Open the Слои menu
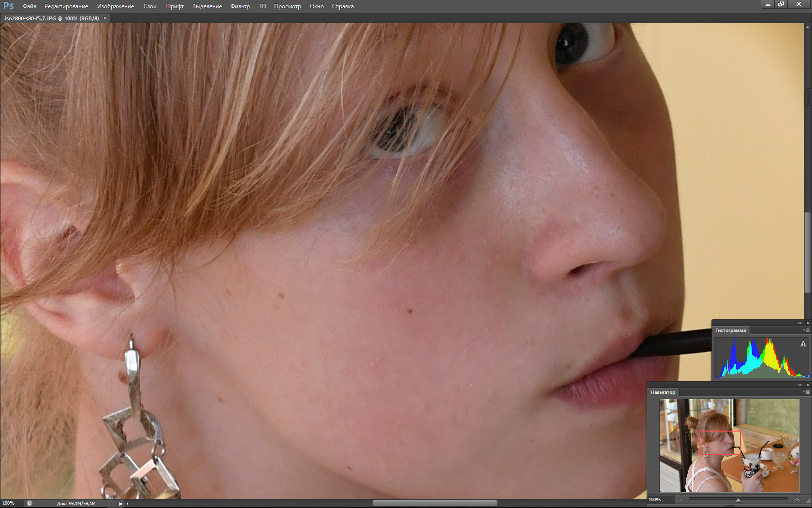This screenshot has height=508, width=812. (150, 6)
